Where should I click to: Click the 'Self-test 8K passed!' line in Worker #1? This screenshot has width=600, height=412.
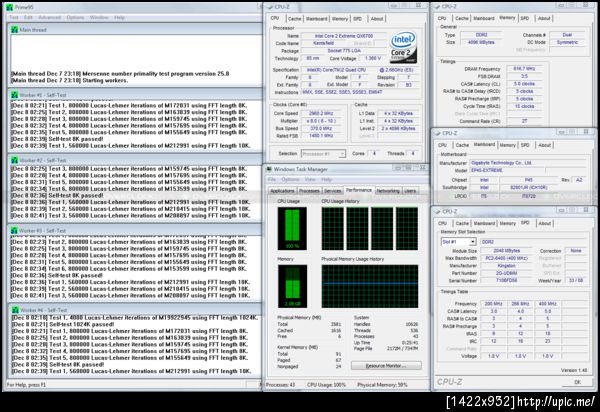tap(57, 139)
